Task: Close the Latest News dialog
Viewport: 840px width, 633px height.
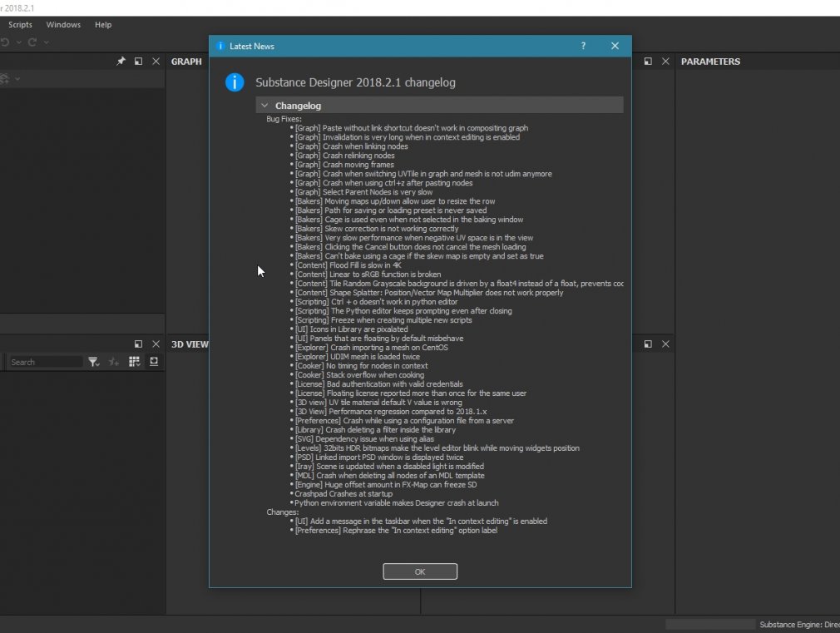Action: 615,46
